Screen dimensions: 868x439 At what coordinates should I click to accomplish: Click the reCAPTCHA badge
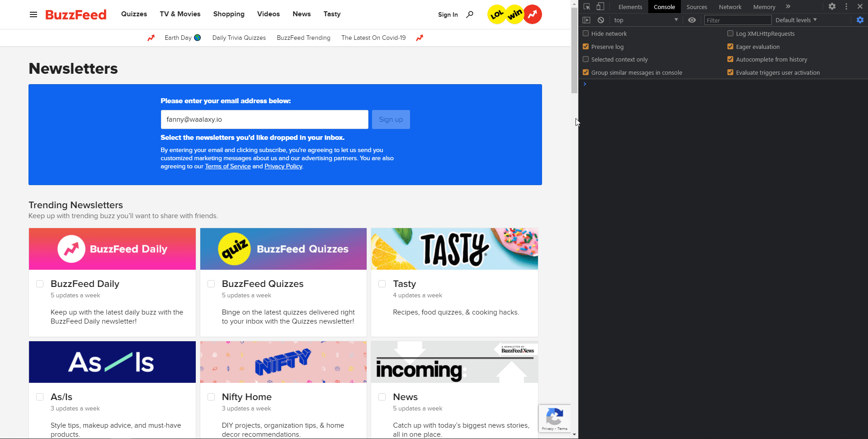555,419
